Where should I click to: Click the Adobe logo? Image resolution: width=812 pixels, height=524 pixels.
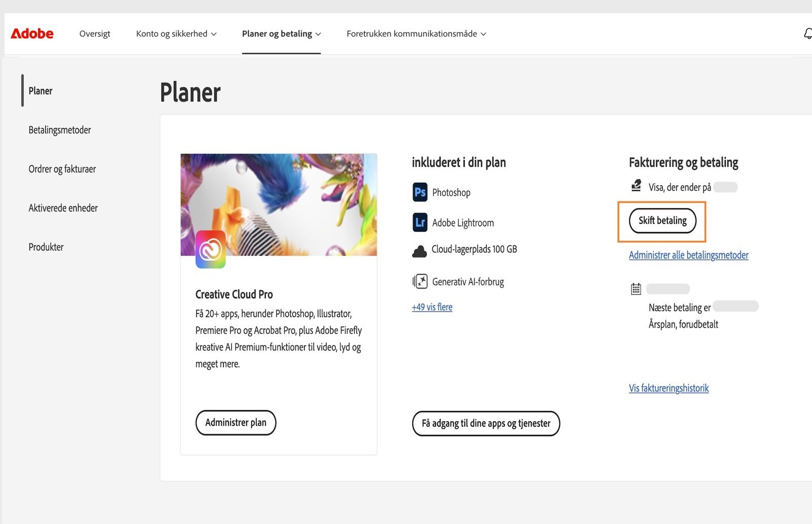(32, 33)
